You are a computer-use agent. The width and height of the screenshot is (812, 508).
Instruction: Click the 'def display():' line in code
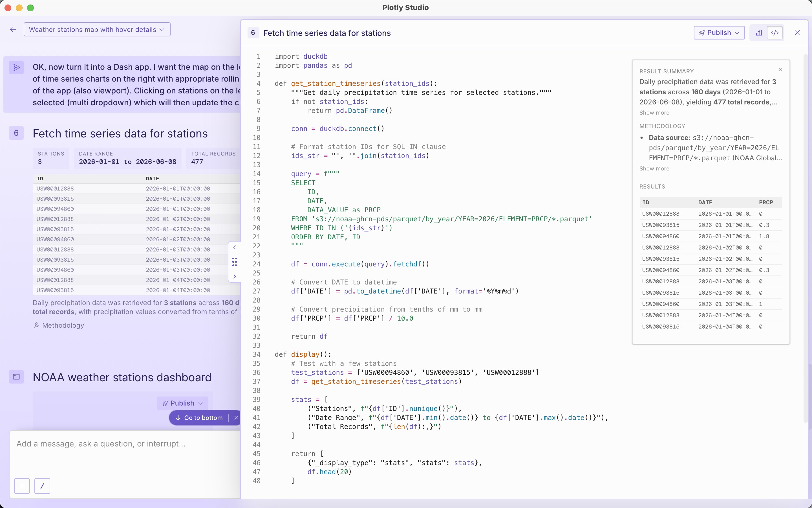pos(303,354)
